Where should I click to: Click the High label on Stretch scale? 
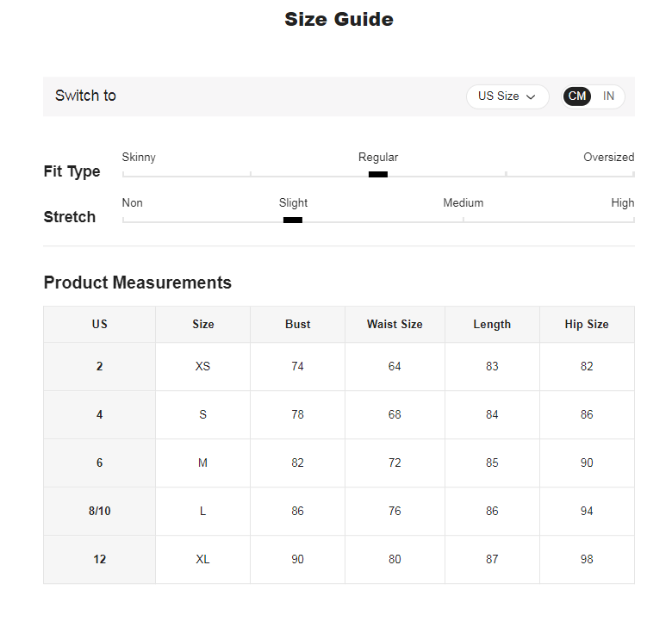click(x=622, y=203)
